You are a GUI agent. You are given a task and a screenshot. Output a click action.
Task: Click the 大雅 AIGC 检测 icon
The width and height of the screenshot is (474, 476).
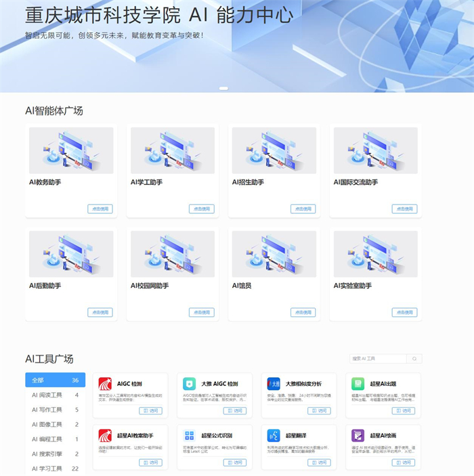[x=190, y=384]
